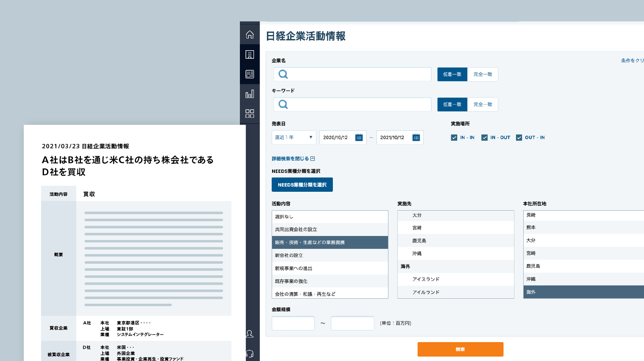This screenshot has height=361, width=644.
Task: Click the 条件をクリア link
Action: pos(632,61)
